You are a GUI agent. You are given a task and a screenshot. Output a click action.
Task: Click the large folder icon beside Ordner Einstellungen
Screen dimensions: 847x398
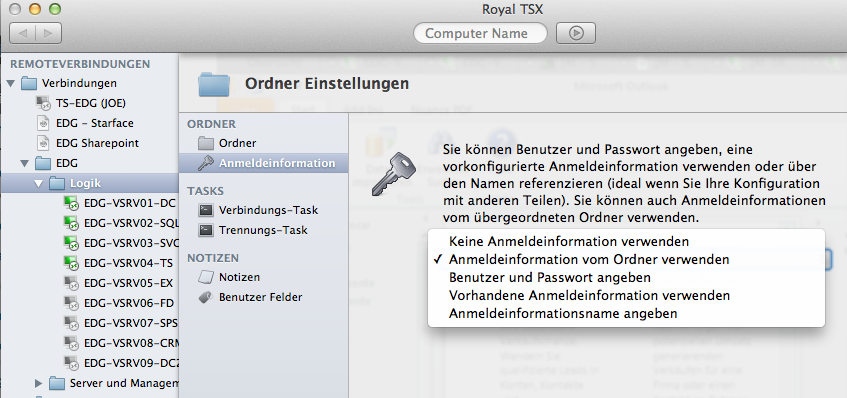click(214, 84)
